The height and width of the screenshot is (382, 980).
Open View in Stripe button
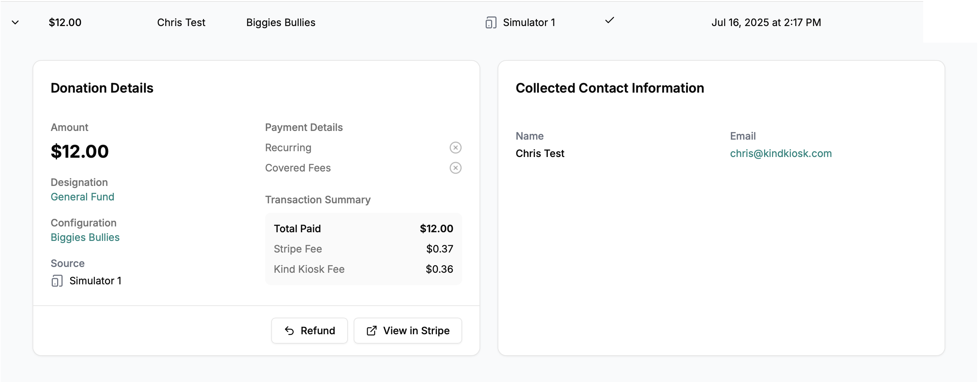pos(408,331)
